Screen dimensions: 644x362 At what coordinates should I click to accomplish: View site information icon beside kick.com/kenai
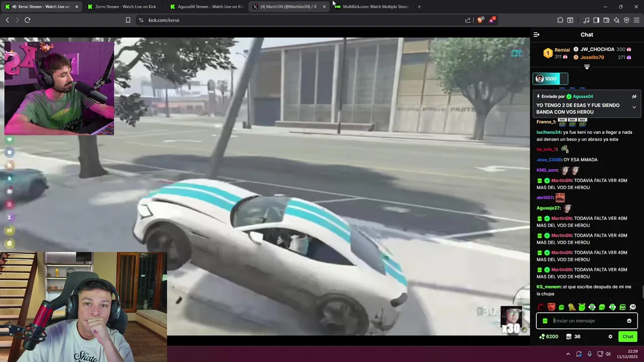click(141, 20)
